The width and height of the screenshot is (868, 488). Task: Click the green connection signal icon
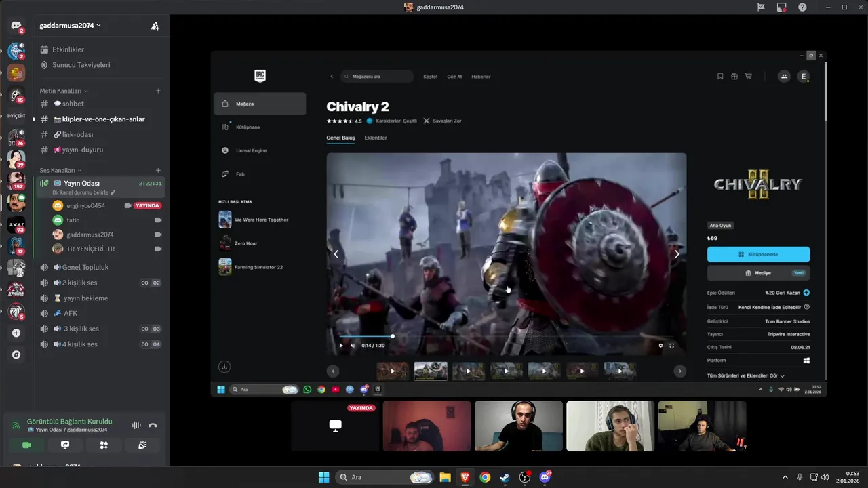coord(16,426)
